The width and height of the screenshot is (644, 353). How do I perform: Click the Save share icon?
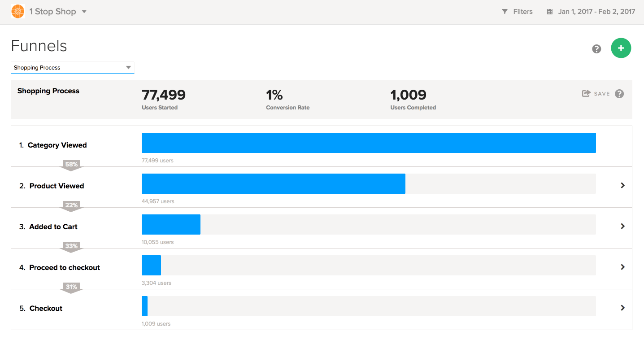click(586, 93)
